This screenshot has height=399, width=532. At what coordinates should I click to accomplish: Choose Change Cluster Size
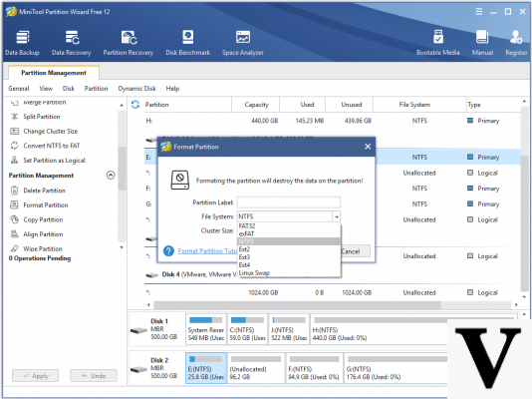coord(50,131)
